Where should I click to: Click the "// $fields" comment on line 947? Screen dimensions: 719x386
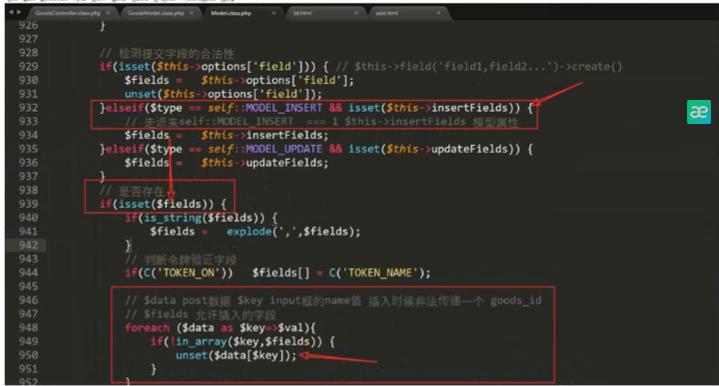click(x=156, y=314)
